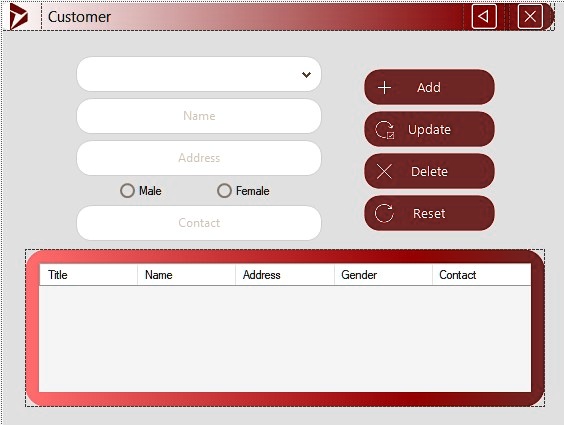Sort by the Title column header

[x=88, y=275]
